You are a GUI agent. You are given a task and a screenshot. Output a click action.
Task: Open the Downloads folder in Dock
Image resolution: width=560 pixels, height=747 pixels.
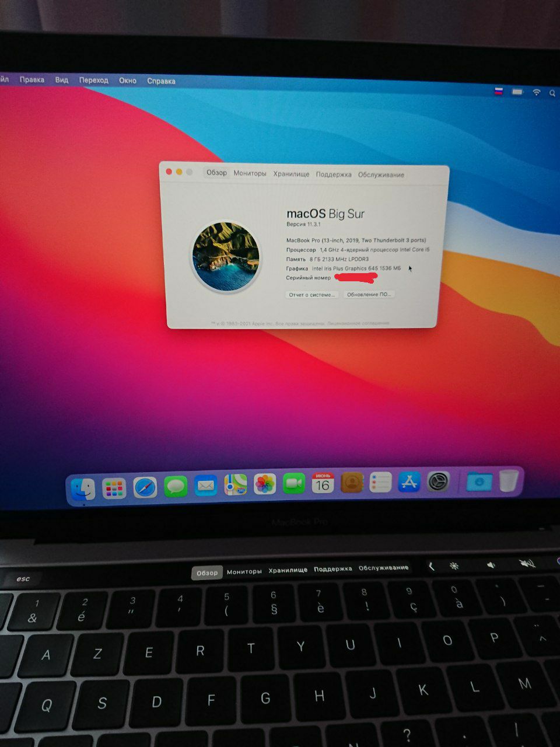[479, 481]
